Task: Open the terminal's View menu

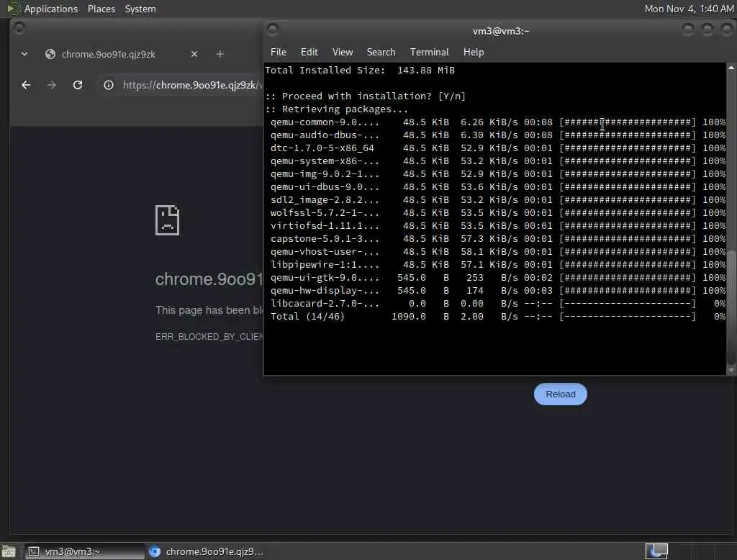Action: (342, 53)
